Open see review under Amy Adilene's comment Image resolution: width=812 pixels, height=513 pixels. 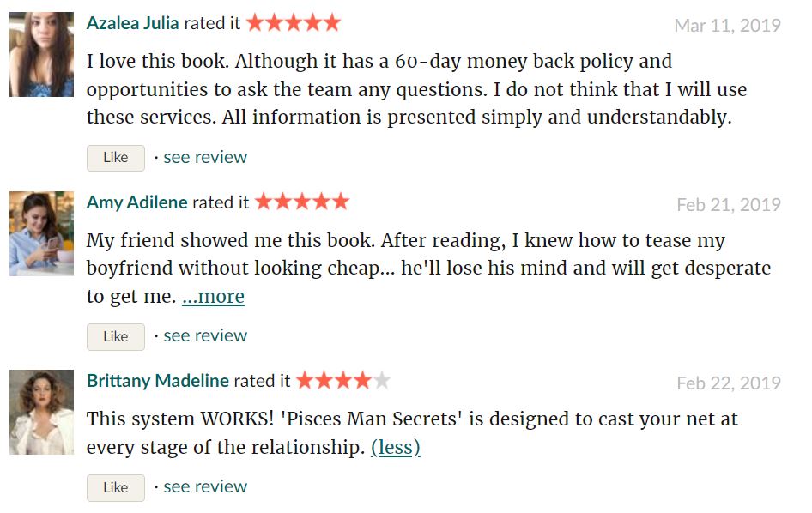click(x=205, y=335)
